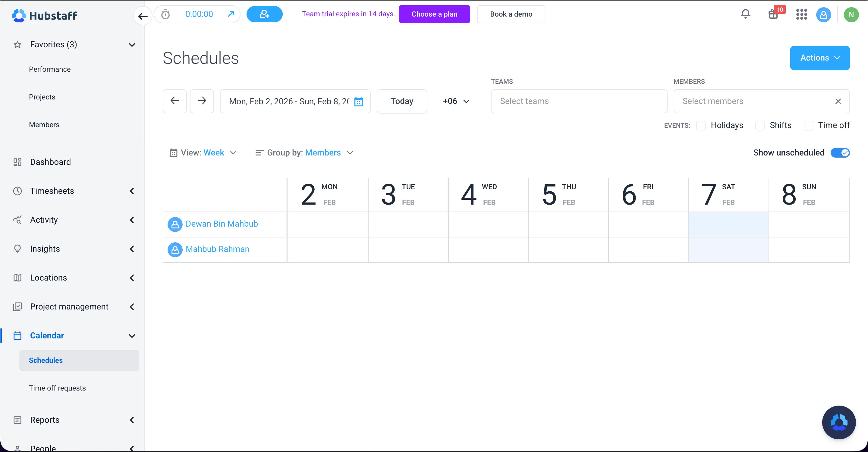This screenshot has width=868, height=452.
Task: Open the View: Week dropdown
Action: coord(203,152)
